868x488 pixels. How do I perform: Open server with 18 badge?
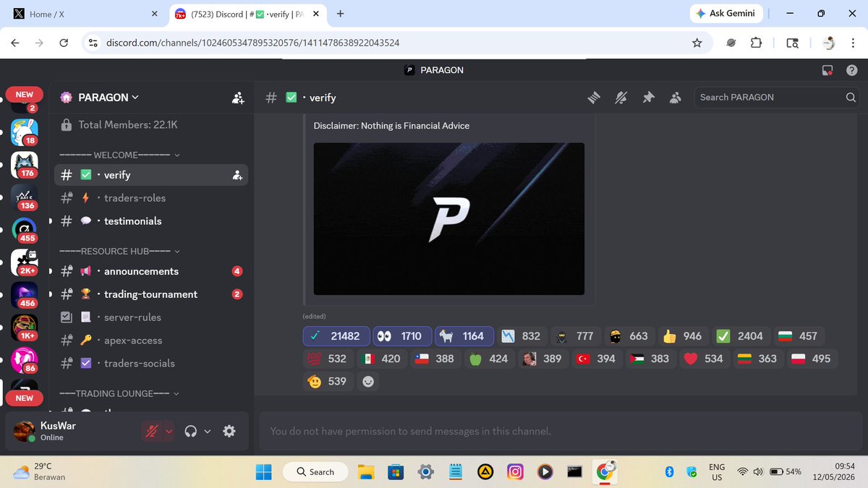coord(25,132)
